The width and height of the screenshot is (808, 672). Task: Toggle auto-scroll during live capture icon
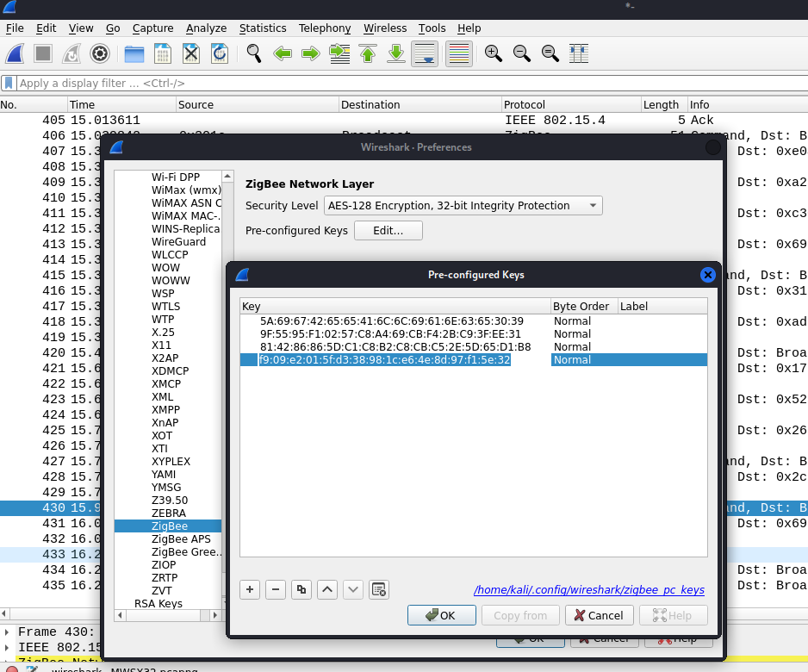coord(425,53)
